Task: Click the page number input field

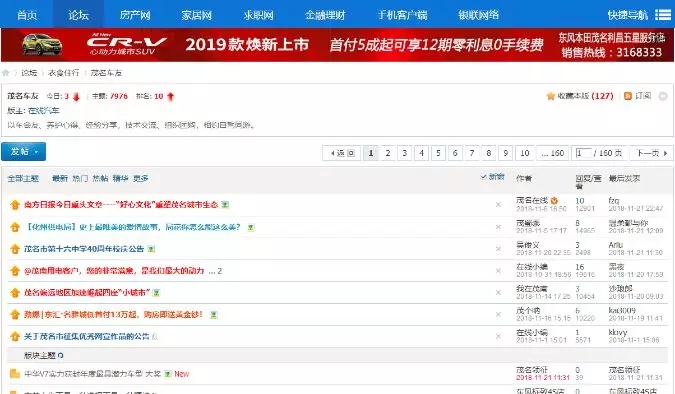Action: coord(584,153)
